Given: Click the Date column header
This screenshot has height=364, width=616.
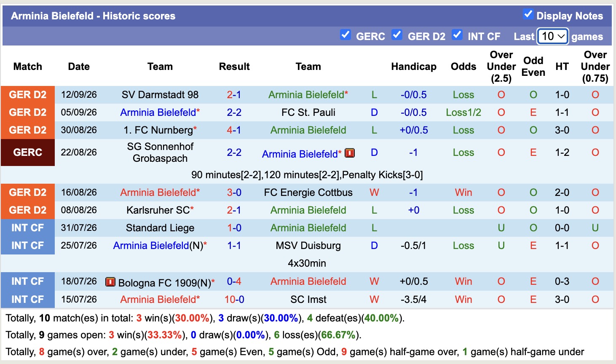Looking at the screenshot, I should coord(79,67).
